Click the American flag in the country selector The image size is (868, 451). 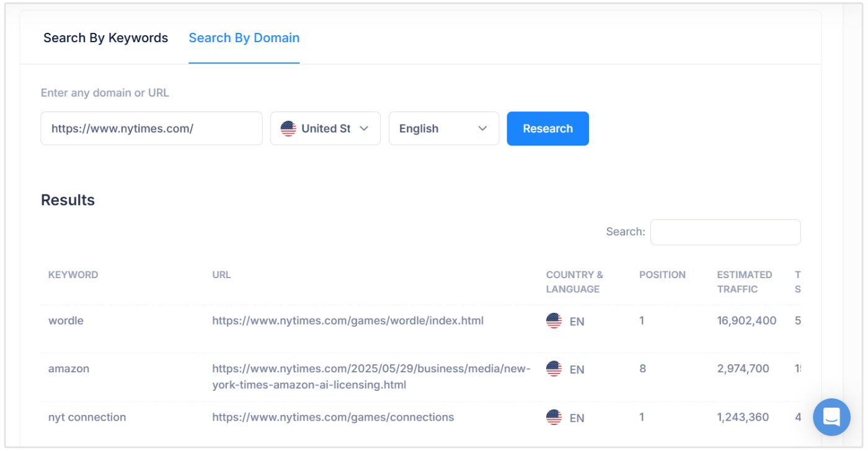point(287,128)
